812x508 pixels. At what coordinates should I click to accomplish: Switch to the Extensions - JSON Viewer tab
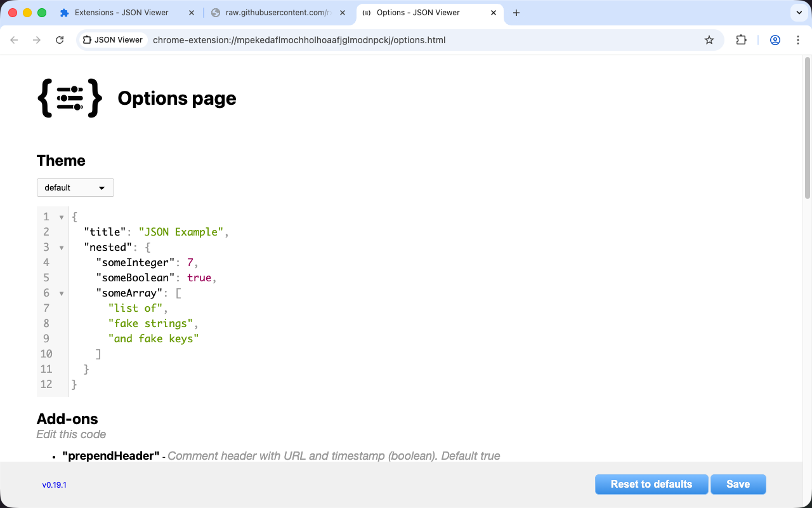pos(127,13)
